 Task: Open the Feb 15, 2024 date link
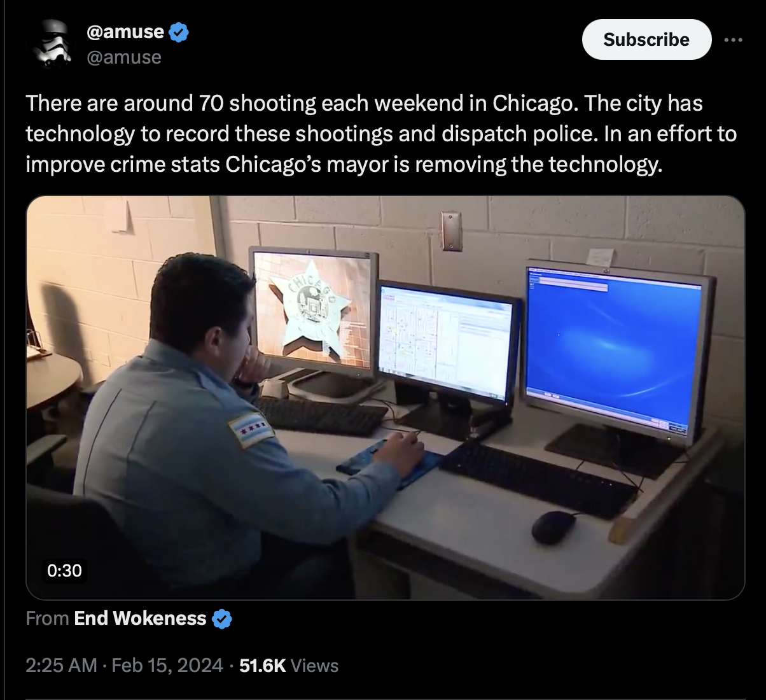[167, 666]
